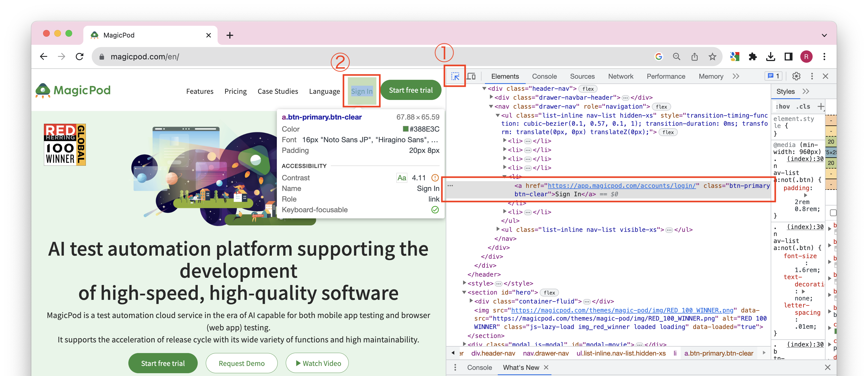Click the hero Start free trial button
The height and width of the screenshot is (376, 868).
pos(163,363)
